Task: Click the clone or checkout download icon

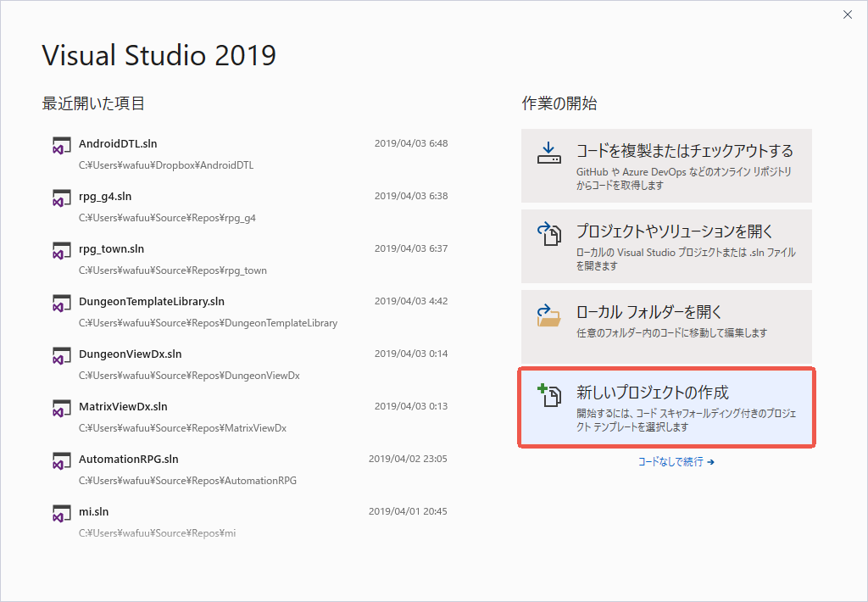Action: (x=548, y=153)
